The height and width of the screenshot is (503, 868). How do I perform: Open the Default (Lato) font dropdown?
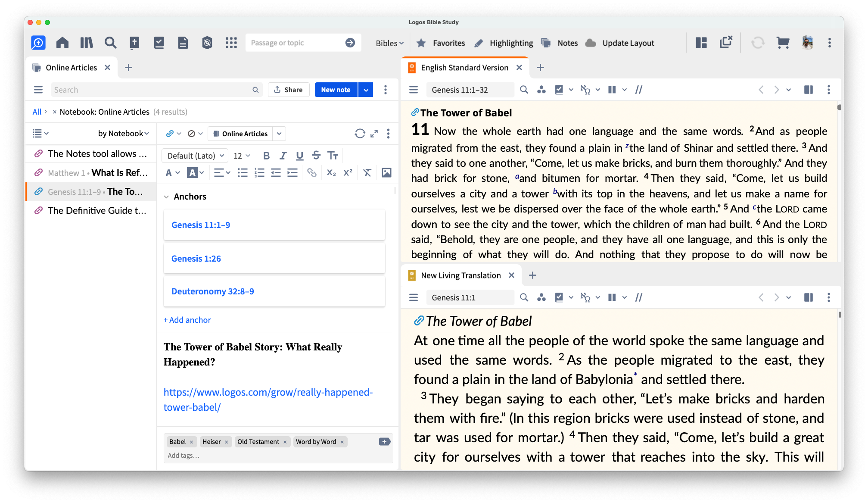(x=195, y=156)
